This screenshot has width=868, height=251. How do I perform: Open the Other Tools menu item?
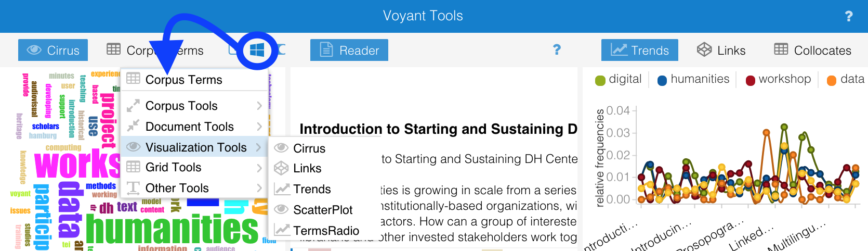[x=177, y=188]
